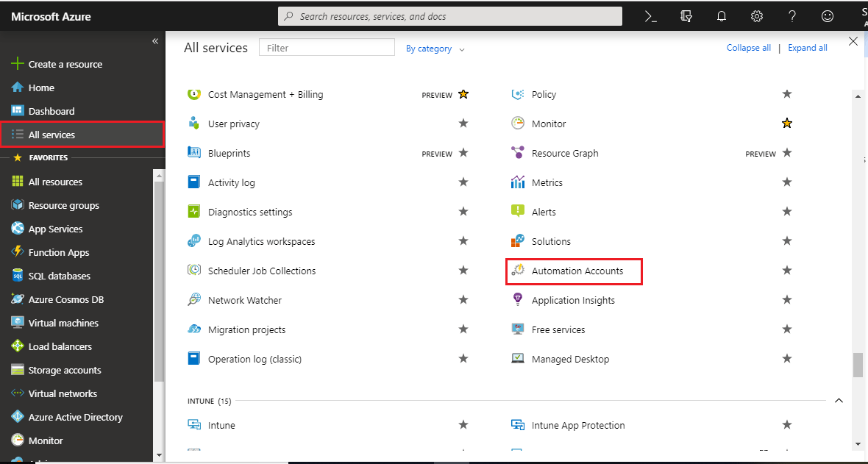Open the Directory + subscription filter icon
This screenshot has height=464, width=868.
point(686,17)
